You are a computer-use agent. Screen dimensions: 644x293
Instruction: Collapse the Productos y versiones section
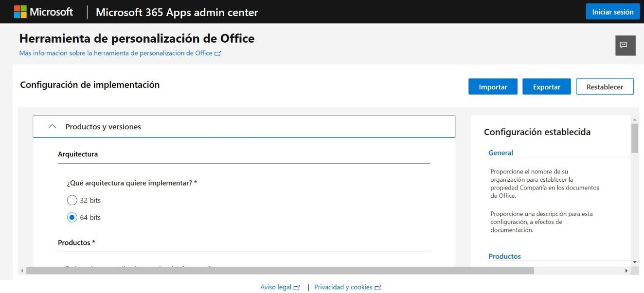[x=103, y=127]
